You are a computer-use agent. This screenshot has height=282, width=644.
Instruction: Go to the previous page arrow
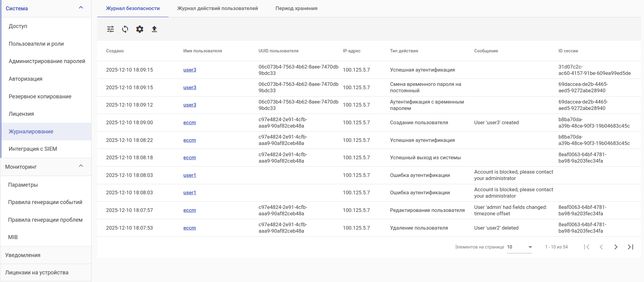(601, 247)
